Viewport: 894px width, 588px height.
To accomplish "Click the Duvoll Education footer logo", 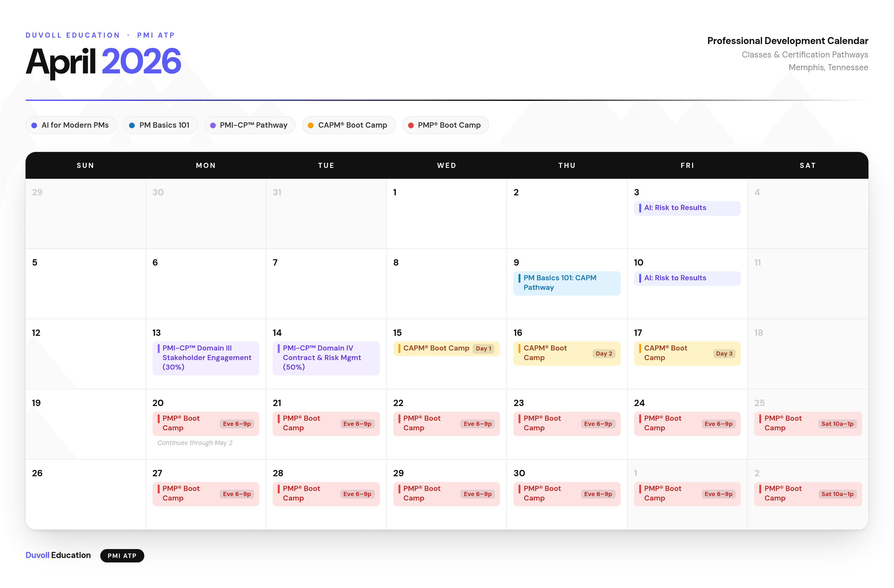I will [x=58, y=555].
